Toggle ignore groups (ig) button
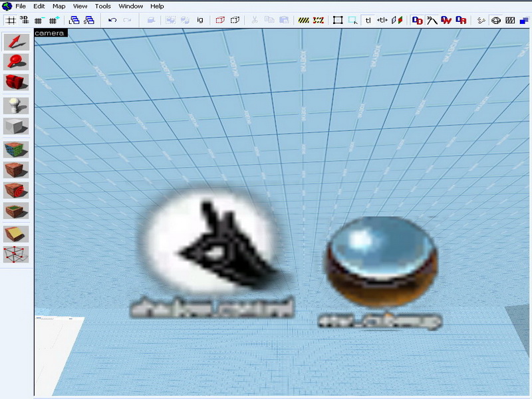The height and width of the screenshot is (399, 532). coord(199,20)
